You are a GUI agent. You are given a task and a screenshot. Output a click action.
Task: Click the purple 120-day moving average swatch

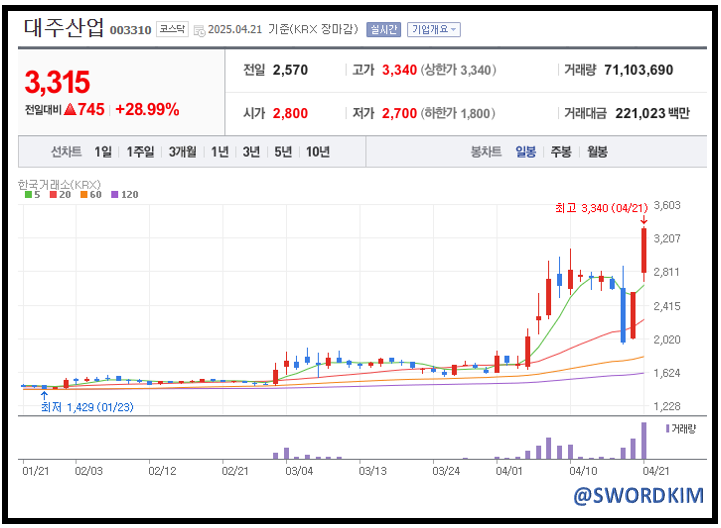pos(114,195)
